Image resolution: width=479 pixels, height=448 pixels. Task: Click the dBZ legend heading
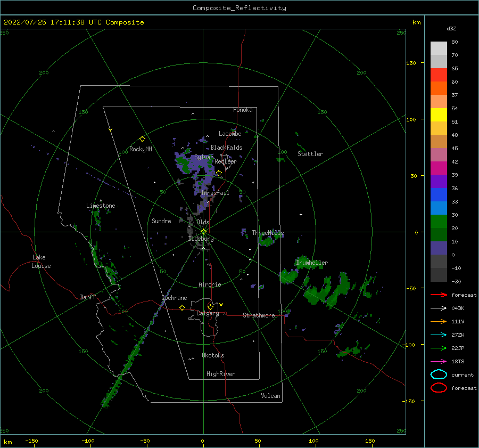point(451,28)
